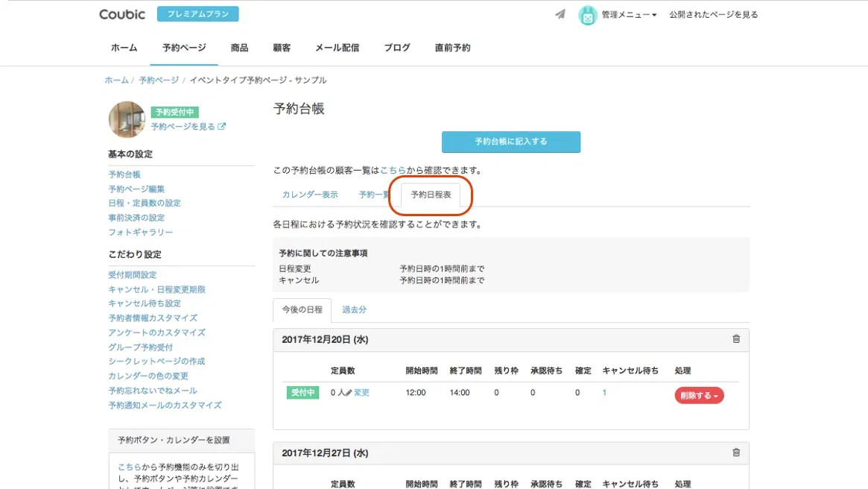This screenshot has width=868, height=489.
Task: Click the 受付中 status label
Action: point(302,393)
